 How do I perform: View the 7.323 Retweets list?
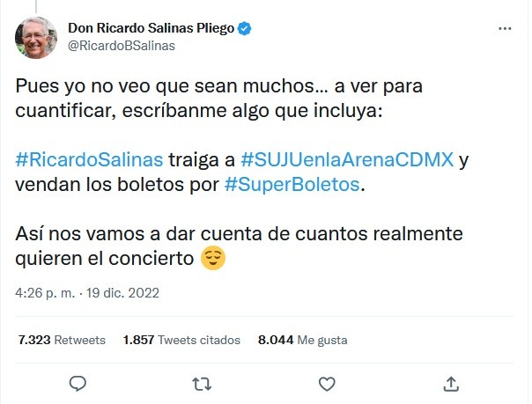tap(62, 340)
